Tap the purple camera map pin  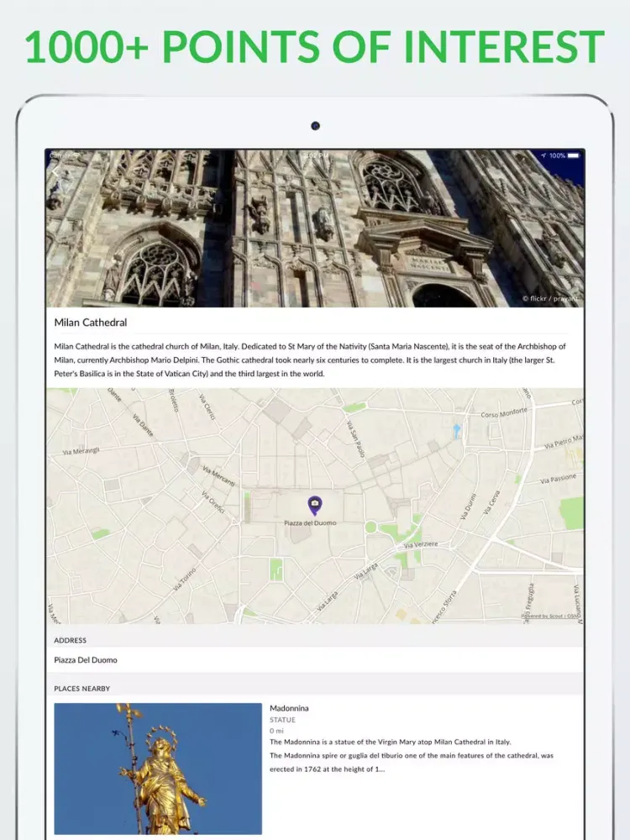coord(314,505)
